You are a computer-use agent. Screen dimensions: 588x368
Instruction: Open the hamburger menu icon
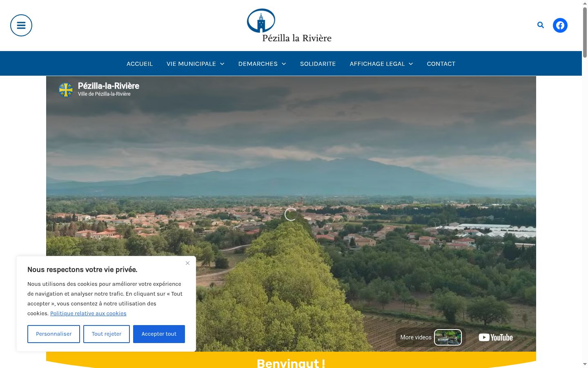click(x=21, y=25)
